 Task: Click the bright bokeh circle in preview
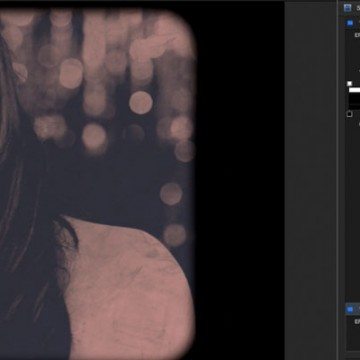[141, 102]
